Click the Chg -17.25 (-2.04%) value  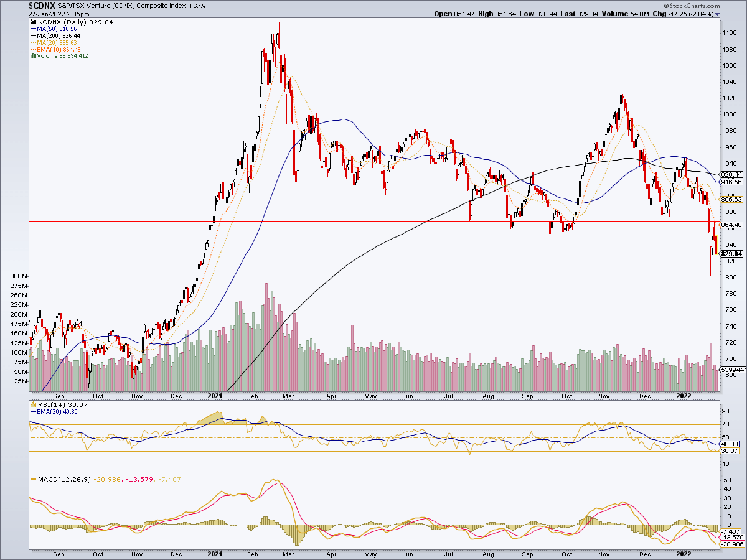coord(691,13)
